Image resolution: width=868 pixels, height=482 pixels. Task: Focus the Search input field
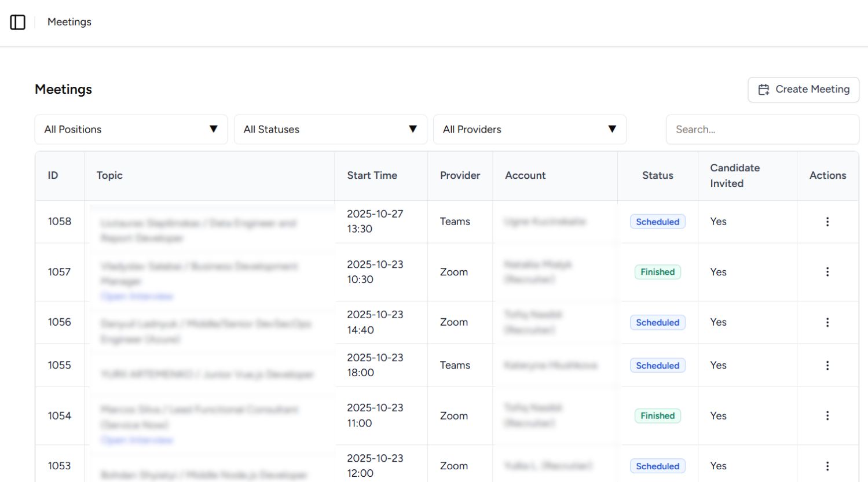point(762,130)
